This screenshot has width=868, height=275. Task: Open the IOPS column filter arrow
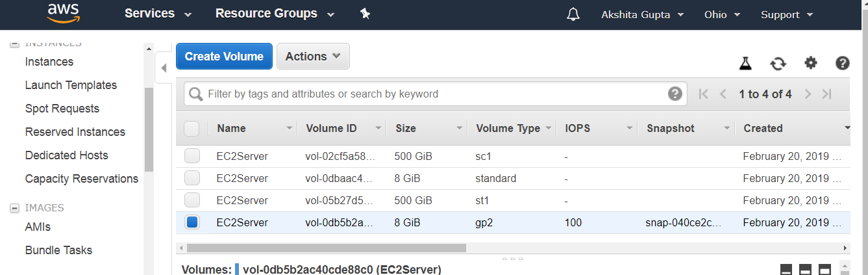tap(629, 129)
